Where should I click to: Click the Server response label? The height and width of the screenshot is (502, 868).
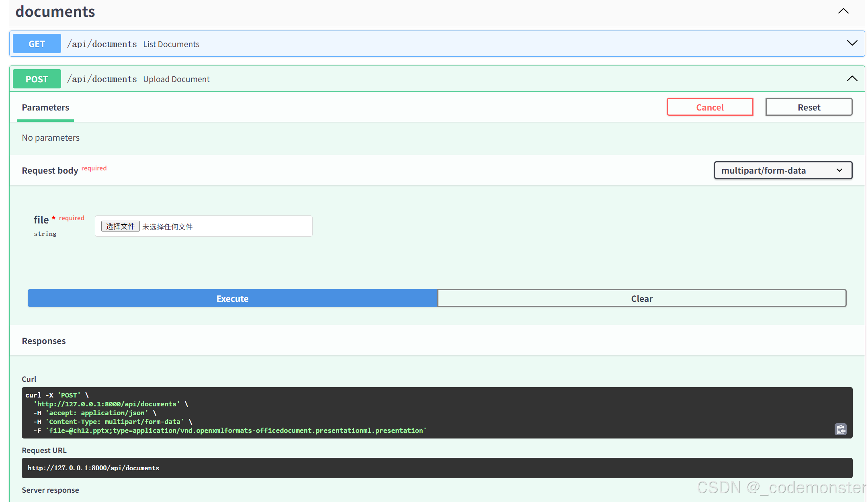(x=50, y=490)
